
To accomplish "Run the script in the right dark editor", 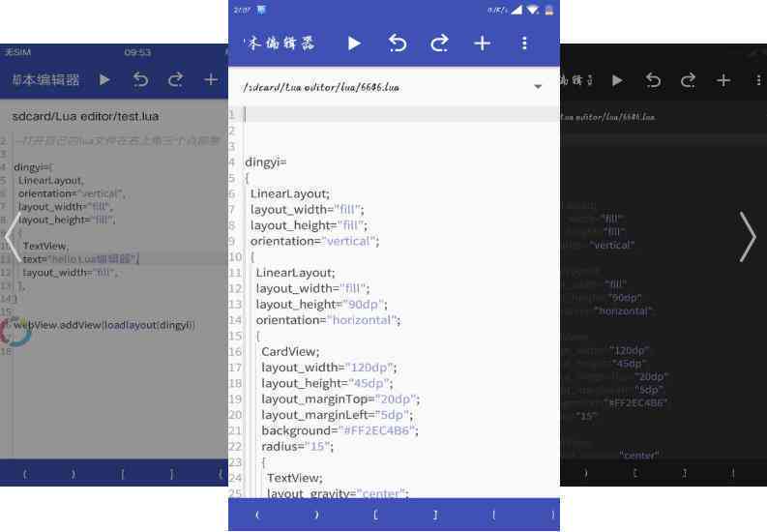I will 617,79.
